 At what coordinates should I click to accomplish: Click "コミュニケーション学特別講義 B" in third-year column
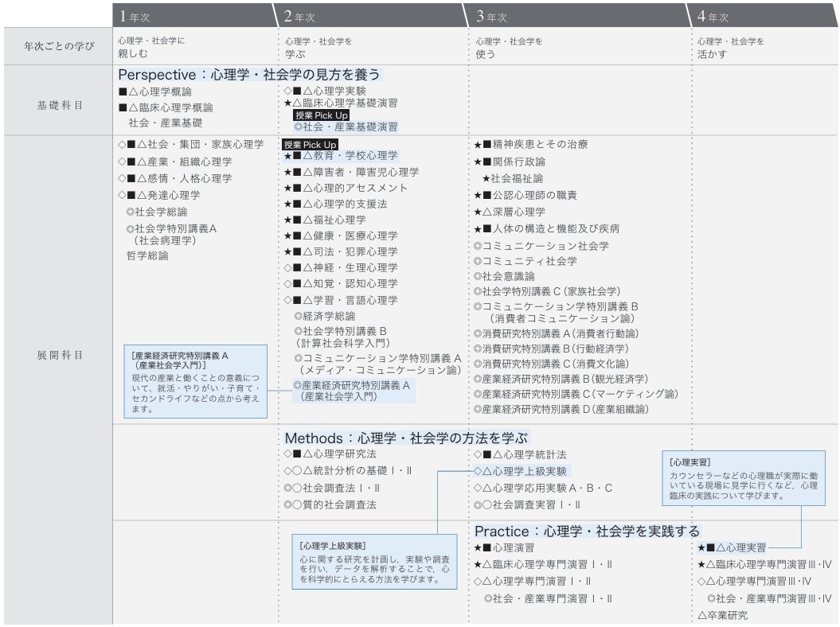pos(556,312)
